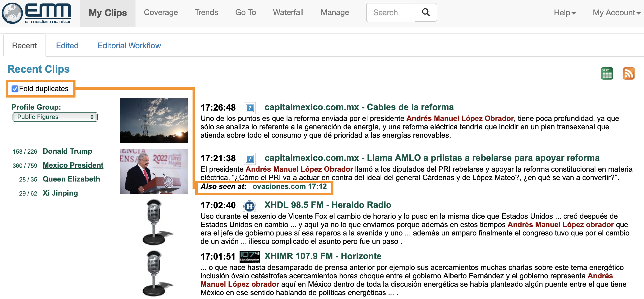
Task: Select the Xi Jinping profile
Action: point(60,193)
